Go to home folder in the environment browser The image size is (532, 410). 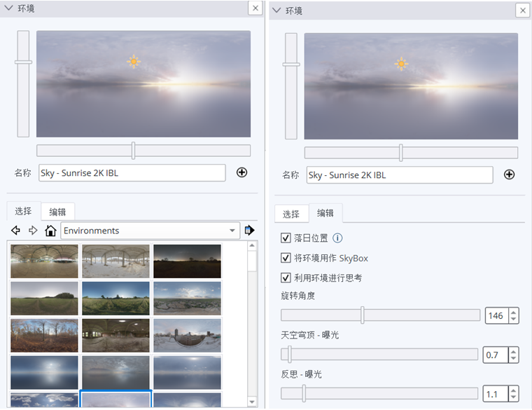point(50,231)
